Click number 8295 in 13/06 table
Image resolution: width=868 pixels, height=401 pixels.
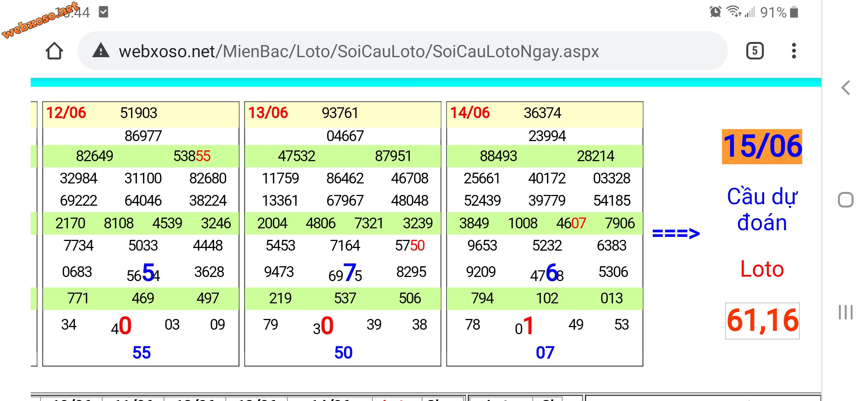point(411,272)
